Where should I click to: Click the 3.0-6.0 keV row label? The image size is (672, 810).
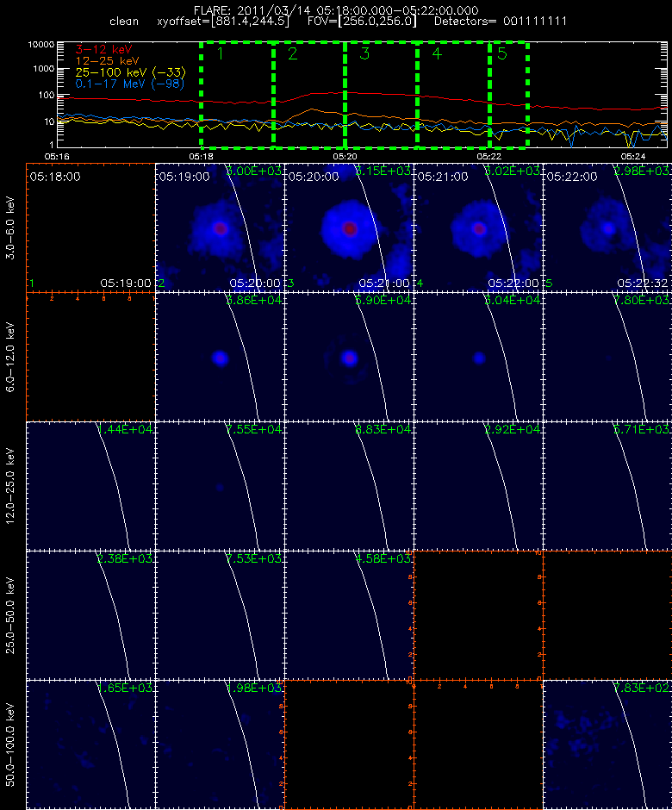(x=10, y=227)
